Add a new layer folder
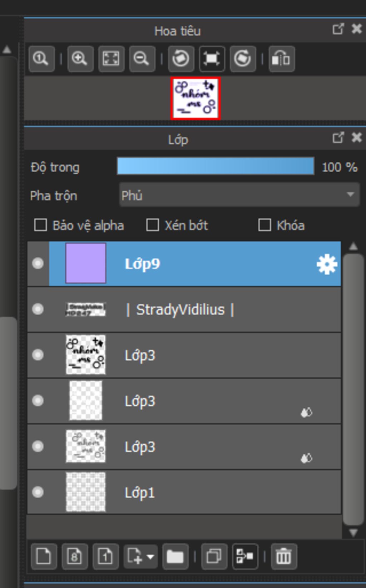 coord(175,557)
